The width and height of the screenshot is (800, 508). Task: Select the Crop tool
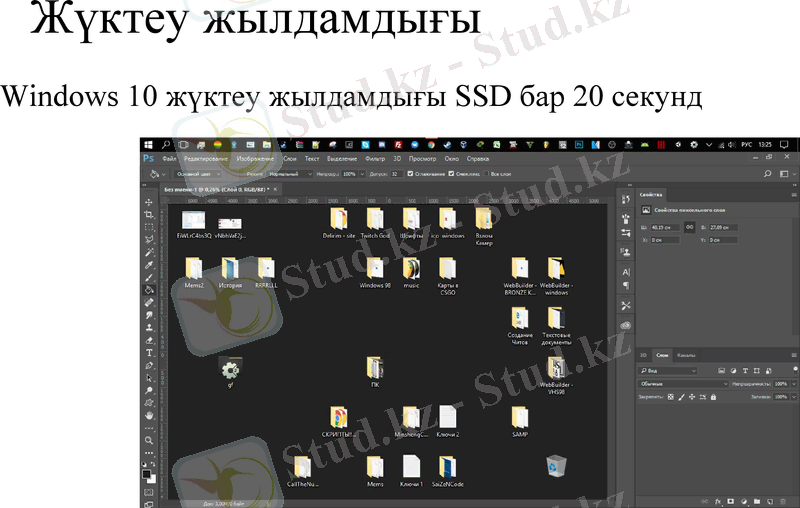tap(148, 215)
